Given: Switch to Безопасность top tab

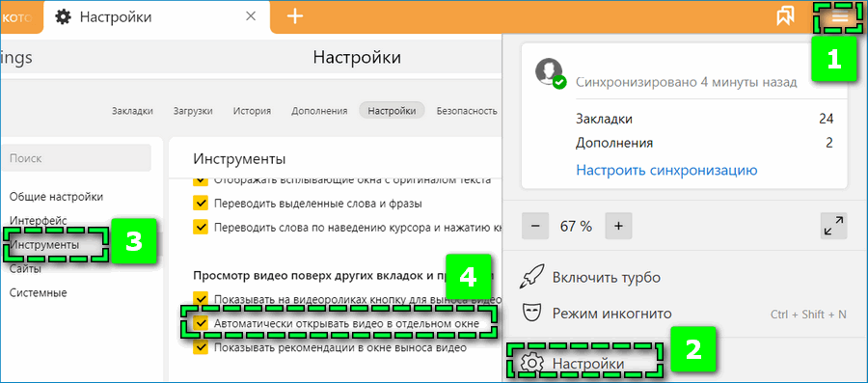Looking at the screenshot, I should [x=467, y=111].
